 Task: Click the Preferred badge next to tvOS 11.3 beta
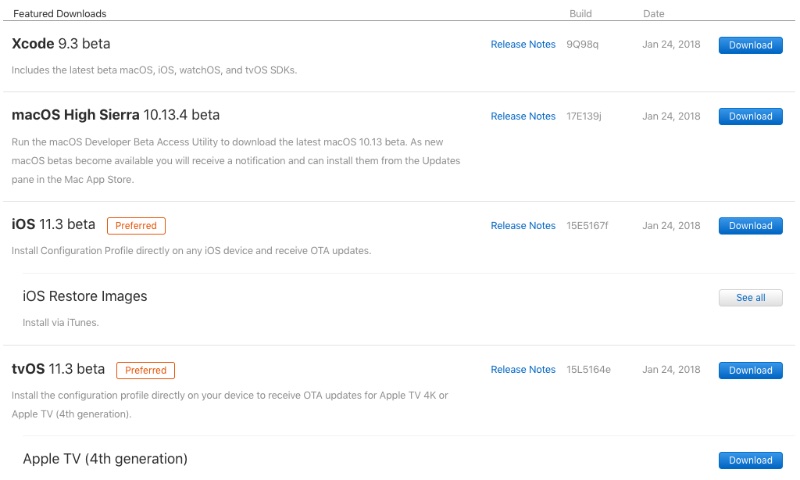click(x=145, y=370)
